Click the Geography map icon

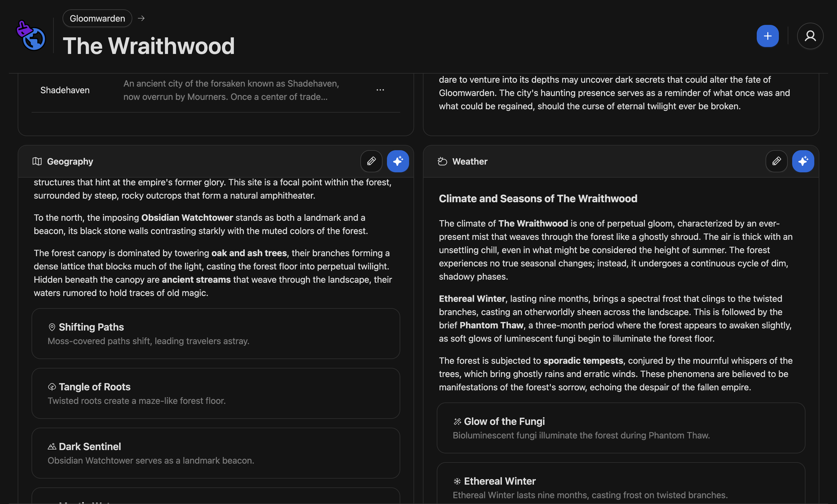point(37,162)
